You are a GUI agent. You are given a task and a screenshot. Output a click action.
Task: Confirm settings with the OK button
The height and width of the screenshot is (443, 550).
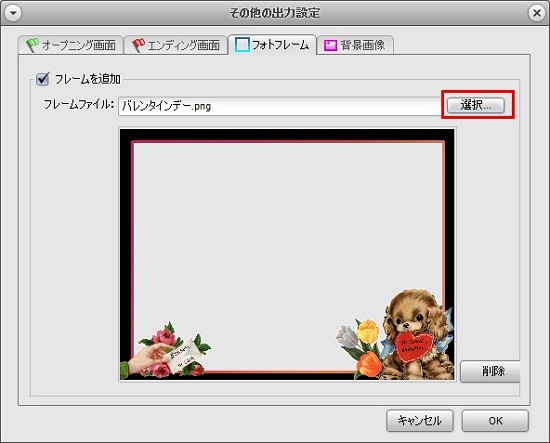(x=495, y=421)
